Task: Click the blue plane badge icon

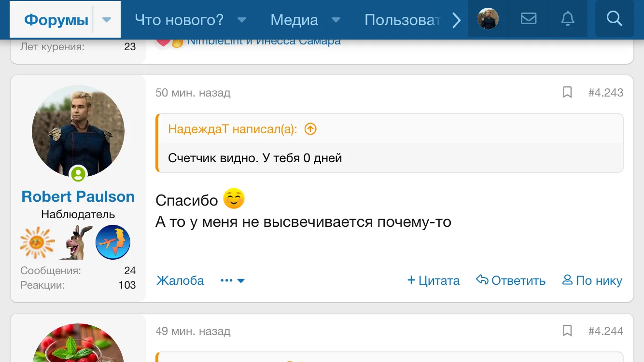Action: 113,242
